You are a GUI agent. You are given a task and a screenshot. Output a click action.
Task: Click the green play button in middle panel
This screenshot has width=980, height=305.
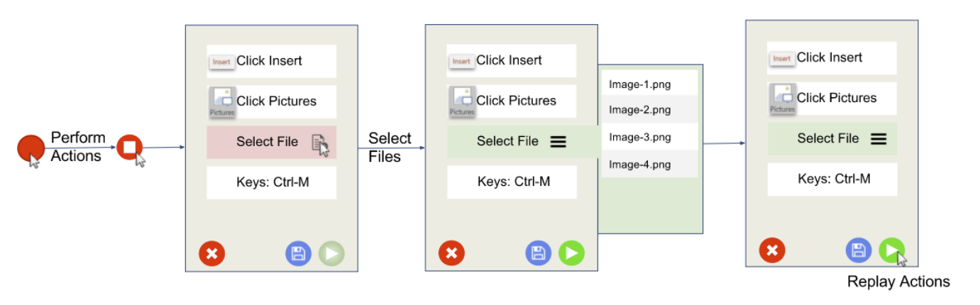coord(571,253)
